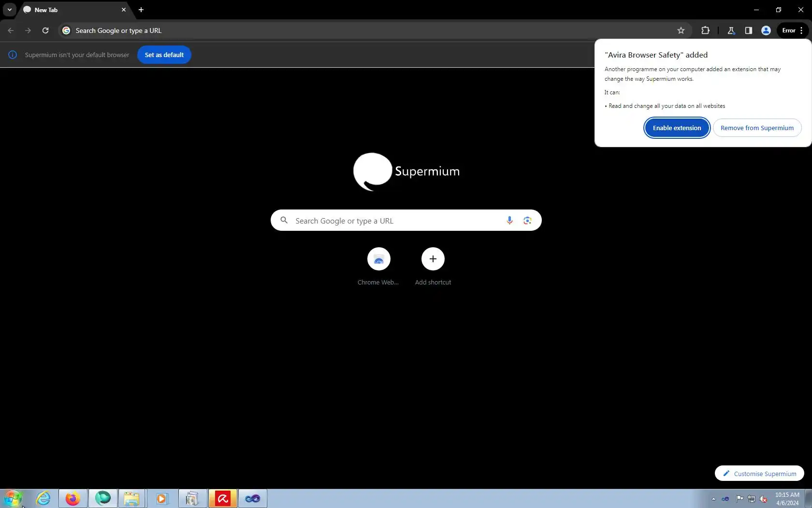Click the default browser info icon

click(13, 55)
